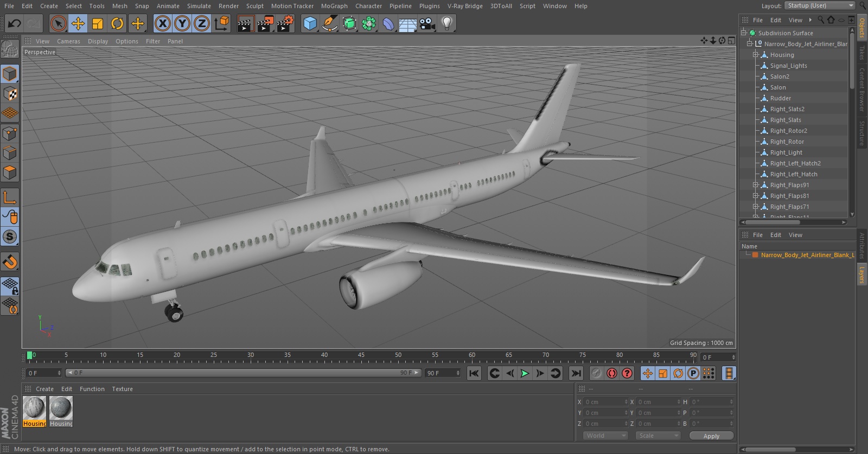Open the Mesh menu

click(120, 6)
